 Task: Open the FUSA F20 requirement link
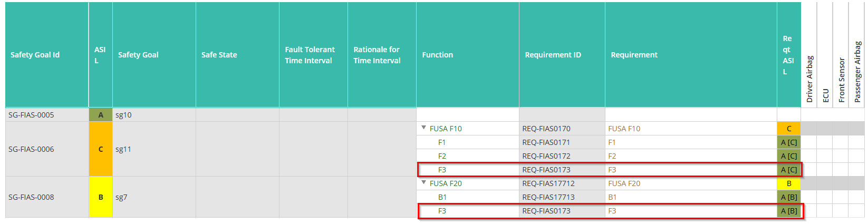click(x=624, y=183)
